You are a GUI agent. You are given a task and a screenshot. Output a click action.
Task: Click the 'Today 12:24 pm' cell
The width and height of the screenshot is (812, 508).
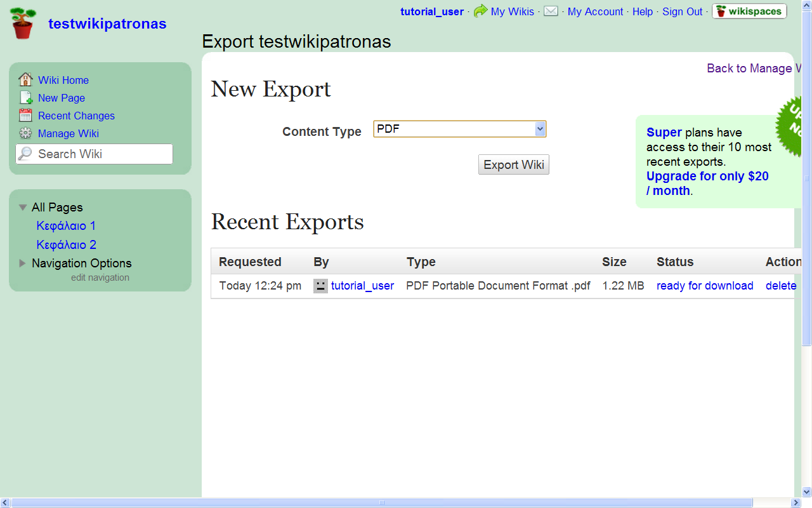coord(260,286)
